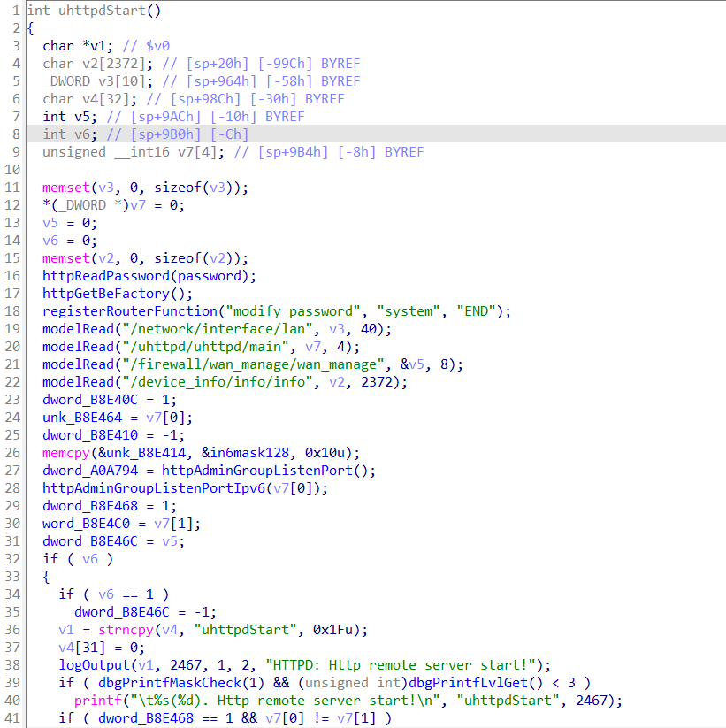Select the httpReadPassword function call
This screenshot has width=726, height=728.
106,276
